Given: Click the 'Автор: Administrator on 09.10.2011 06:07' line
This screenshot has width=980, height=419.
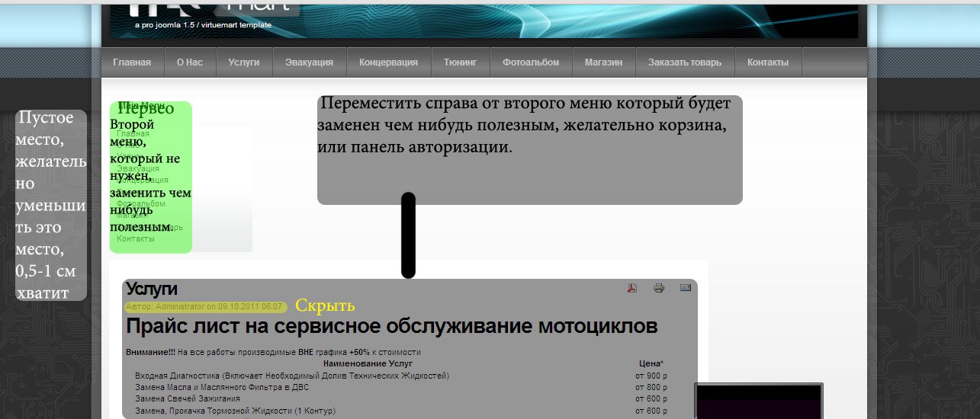Looking at the screenshot, I should pyautogui.click(x=205, y=306).
